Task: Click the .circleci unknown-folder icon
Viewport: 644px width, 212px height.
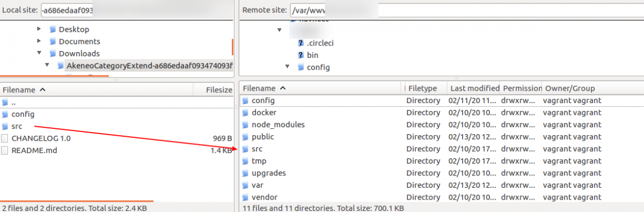Action: pyautogui.click(x=301, y=43)
